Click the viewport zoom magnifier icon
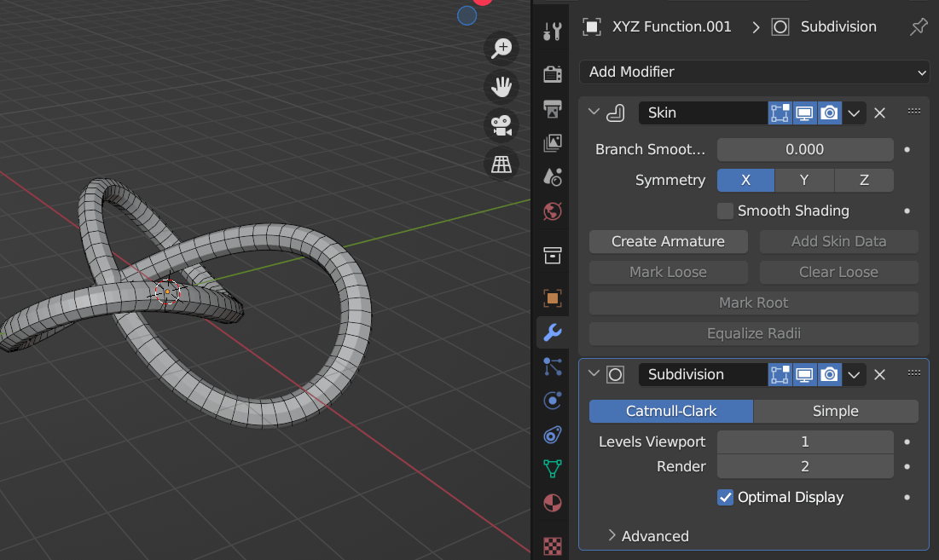939x560 pixels. (x=501, y=48)
